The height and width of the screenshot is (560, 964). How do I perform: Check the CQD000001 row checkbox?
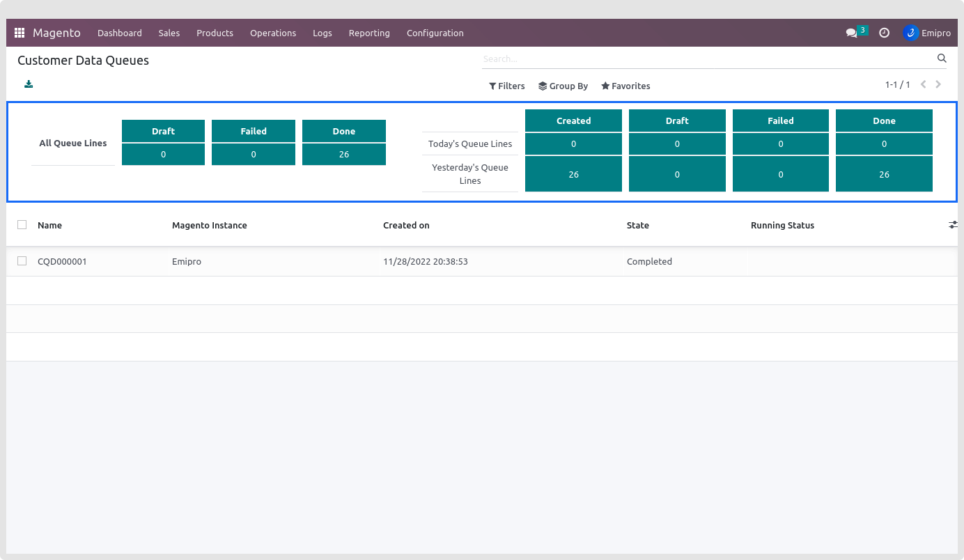click(x=22, y=261)
